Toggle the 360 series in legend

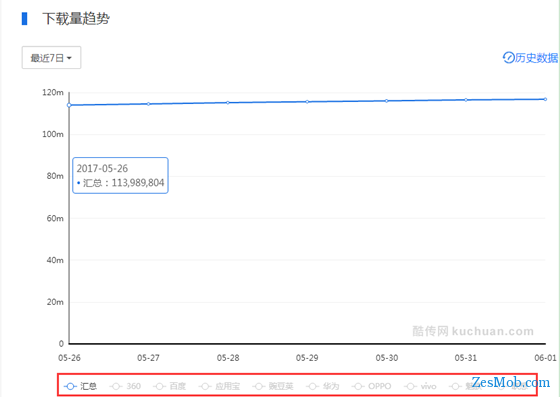point(125,386)
